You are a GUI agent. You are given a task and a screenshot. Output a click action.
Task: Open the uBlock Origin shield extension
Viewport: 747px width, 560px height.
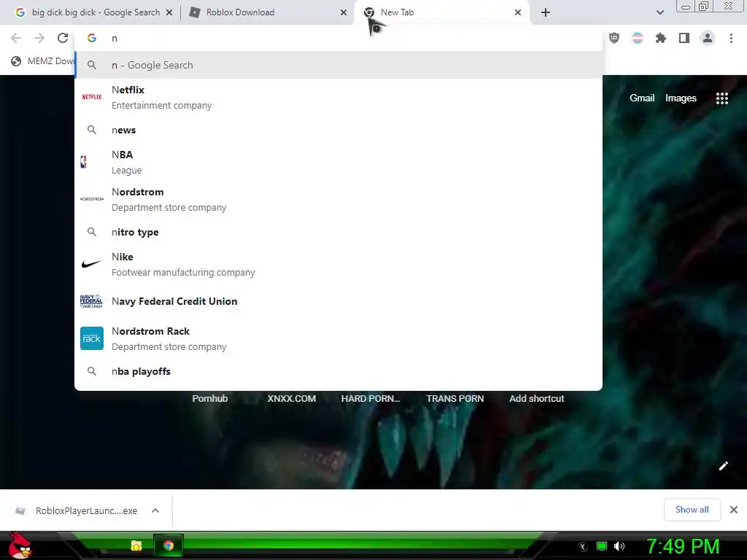point(614,38)
